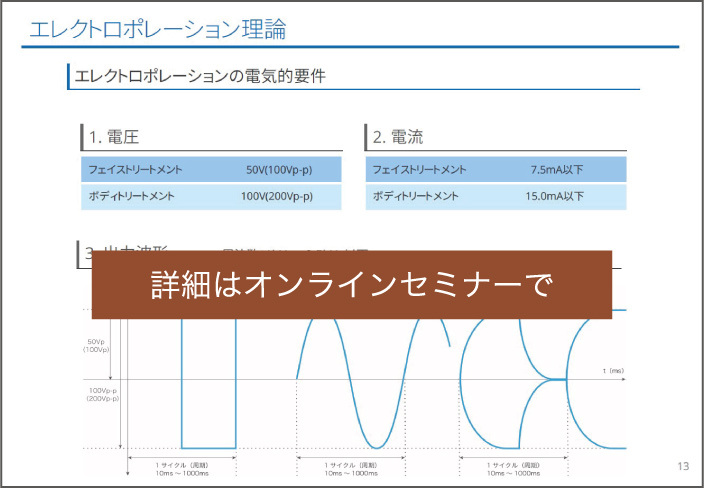
Task: Click the cycle period label under the square wave
Action: click(182, 469)
